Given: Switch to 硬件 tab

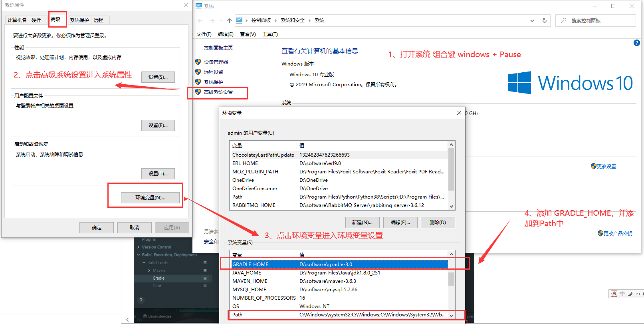Looking at the screenshot, I should (x=36, y=20).
